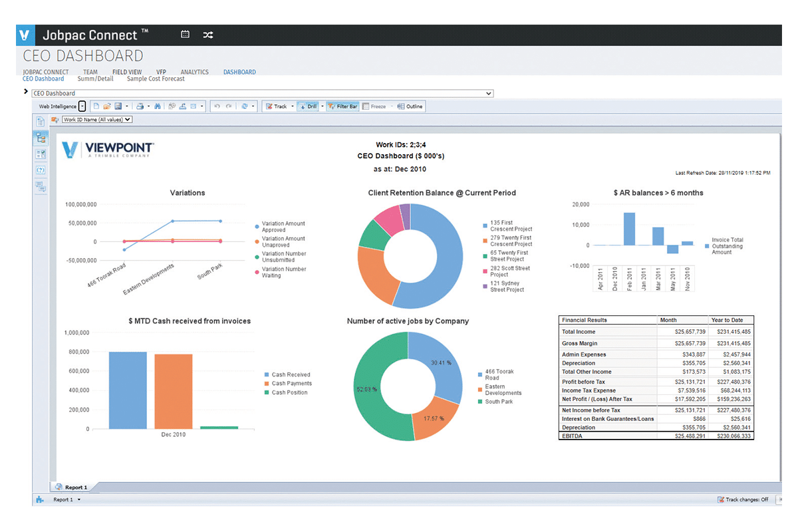Save the report using the disk icon

[x=118, y=106]
